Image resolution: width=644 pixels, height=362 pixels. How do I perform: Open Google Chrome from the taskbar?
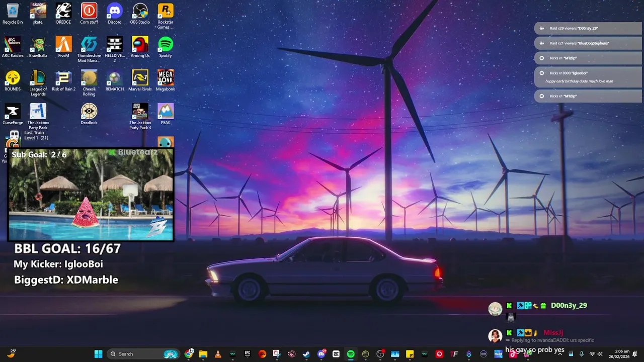click(x=189, y=354)
